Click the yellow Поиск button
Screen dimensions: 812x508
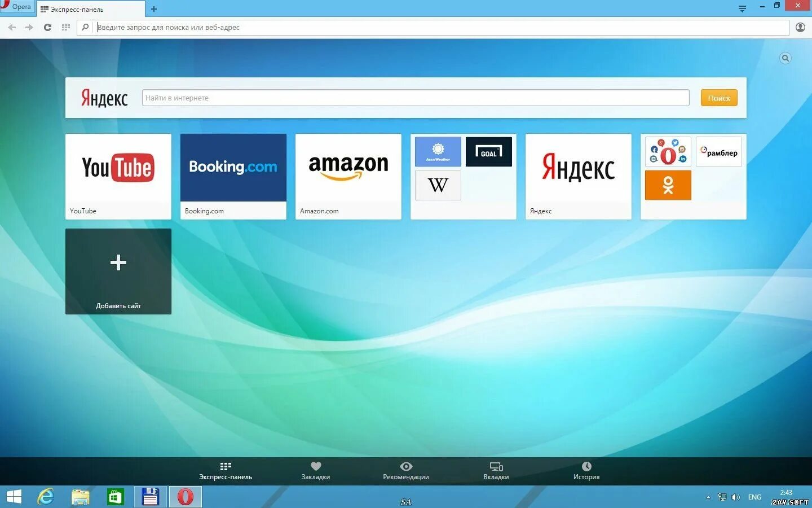(x=719, y=98)
